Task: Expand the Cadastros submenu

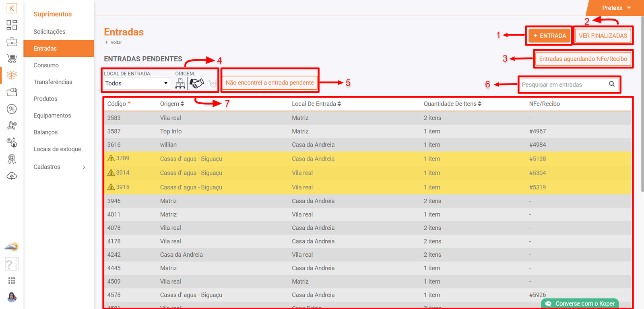Action: pyautogui.click(x=59, y=167)
